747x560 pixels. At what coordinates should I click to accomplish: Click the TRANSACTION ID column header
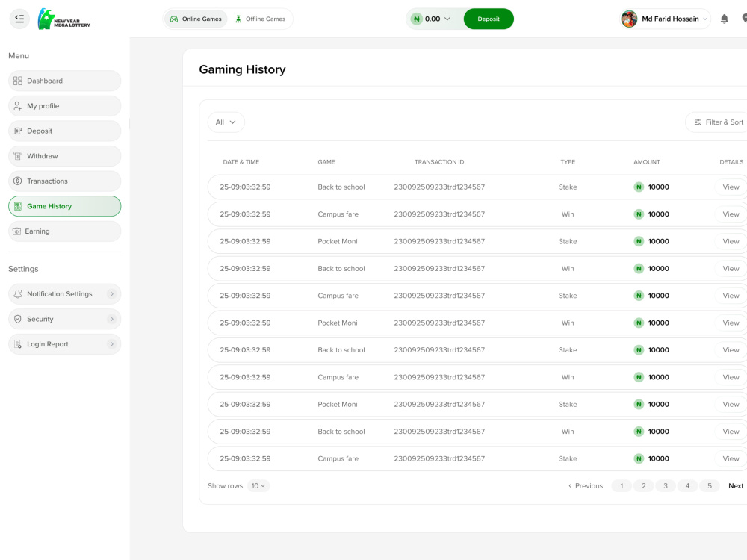[439, 162]
